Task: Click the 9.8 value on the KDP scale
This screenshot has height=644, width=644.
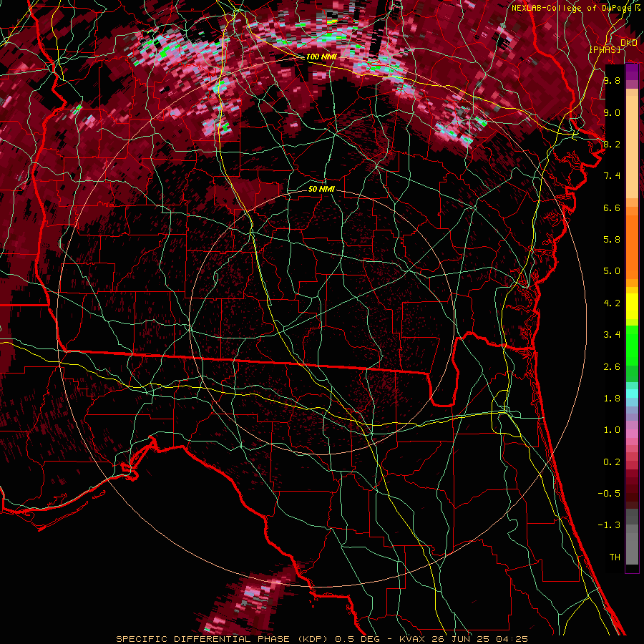Action: [x=612, y=80]
